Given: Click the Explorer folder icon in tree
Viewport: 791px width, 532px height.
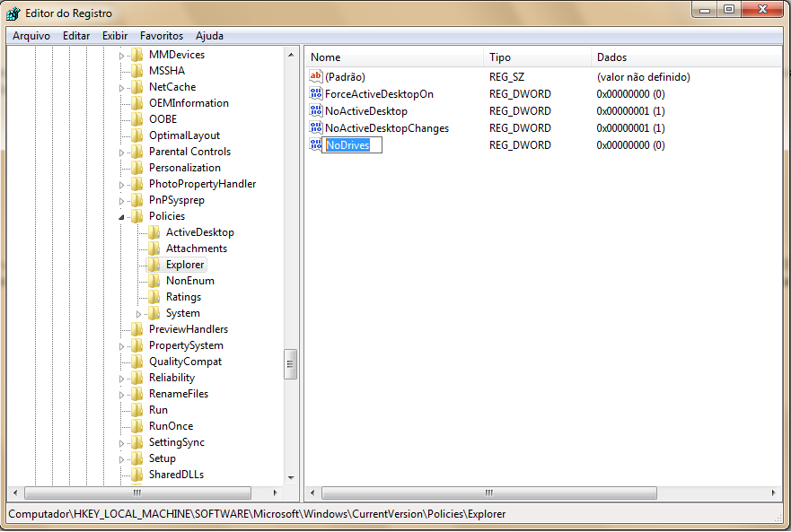Looking at the screenshot, I should pyautogui.click(x=154, y=265).
